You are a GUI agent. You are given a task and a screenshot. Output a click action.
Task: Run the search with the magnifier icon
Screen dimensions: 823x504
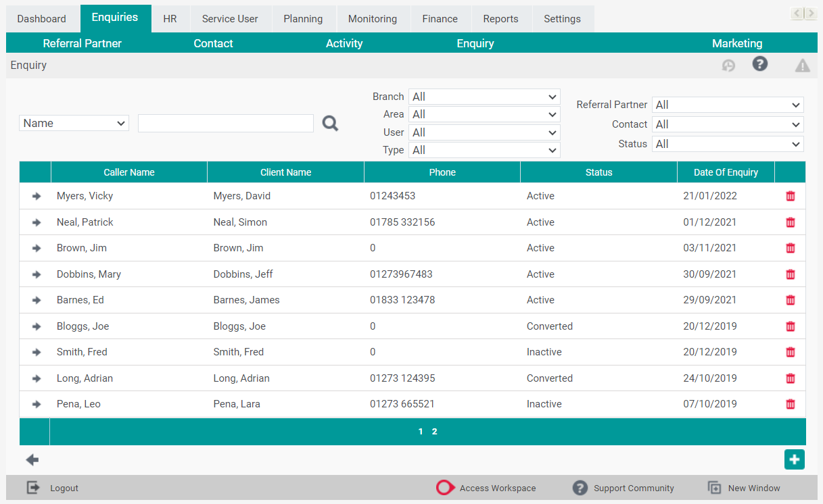tap(330, 123)
